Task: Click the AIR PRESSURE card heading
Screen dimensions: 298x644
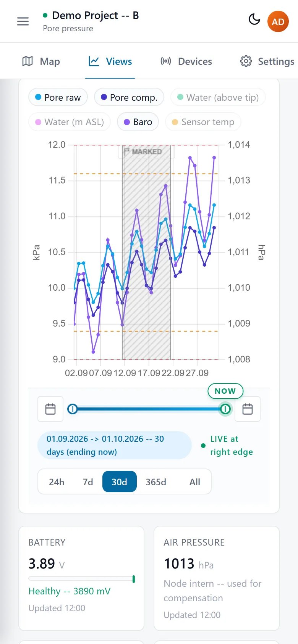Action: pyautogui.click(x=194, y=542)
